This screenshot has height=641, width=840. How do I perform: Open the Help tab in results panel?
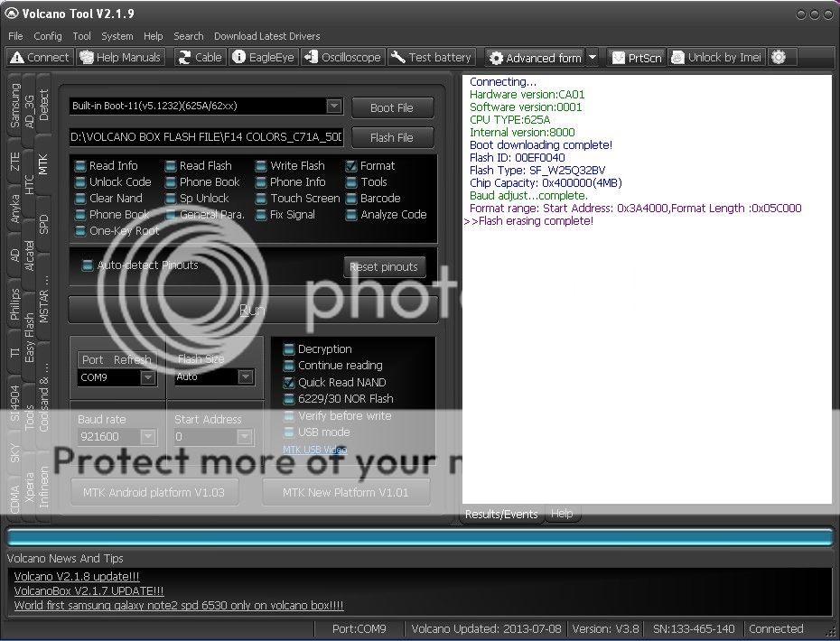coord(562,514)
